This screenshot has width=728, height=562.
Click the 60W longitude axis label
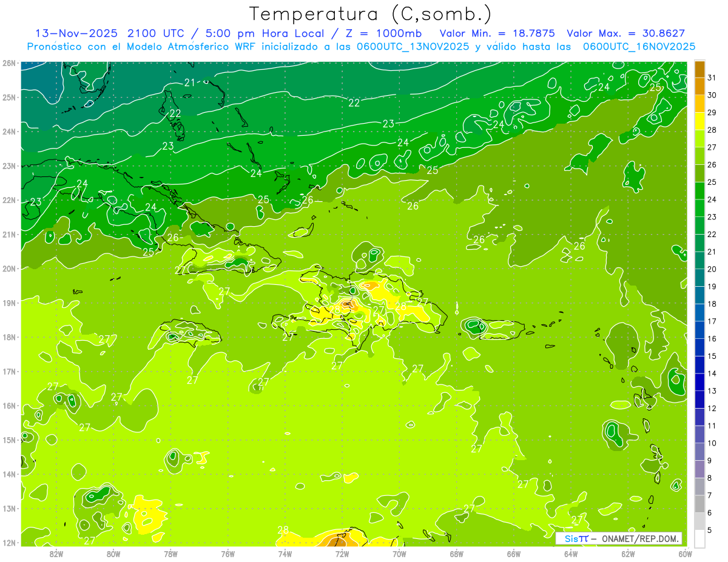[685, 554]
